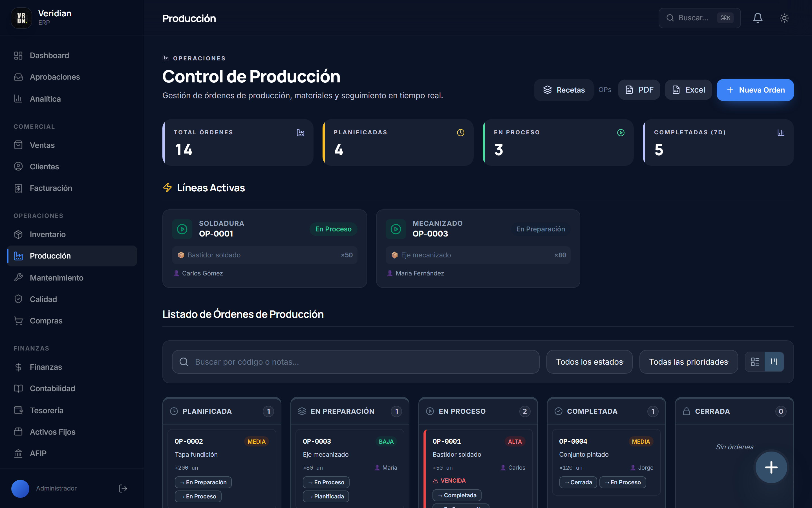Screen dimensions: 812x508
Task: Click the En Preparación badge on Mecanizado
Action: coord(540,229)
